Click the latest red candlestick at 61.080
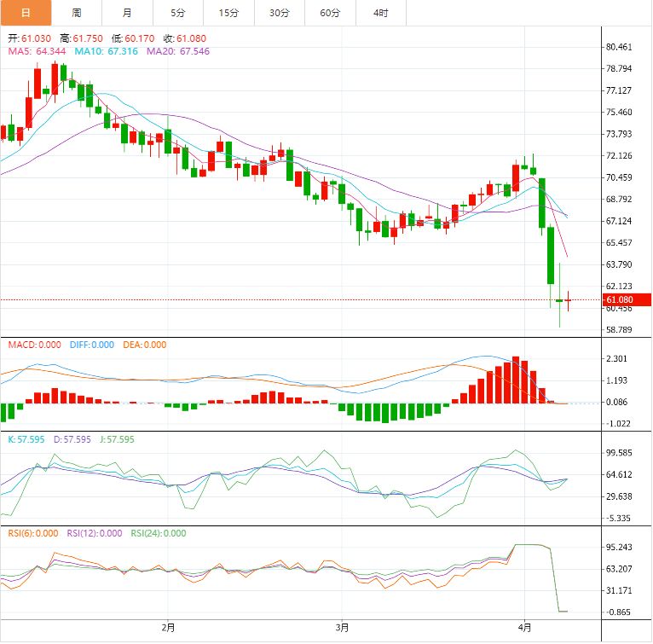Image resolution: width=653 pixels, height=644 pixels. pos(568,300)
